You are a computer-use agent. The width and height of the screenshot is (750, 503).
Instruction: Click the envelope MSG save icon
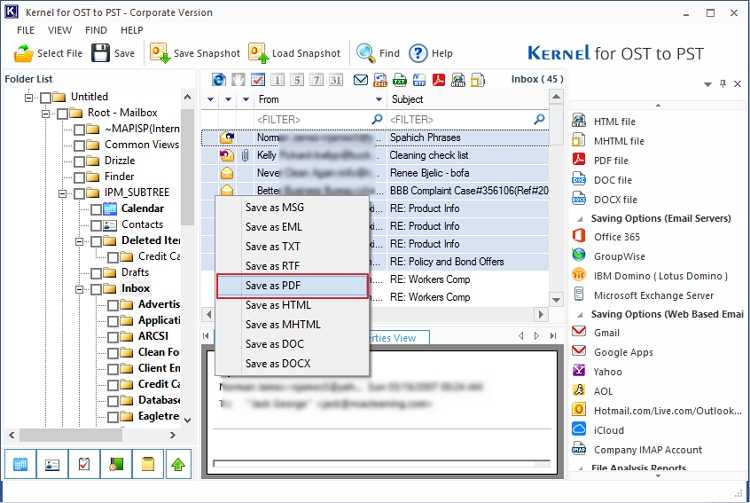pos(361,79)
